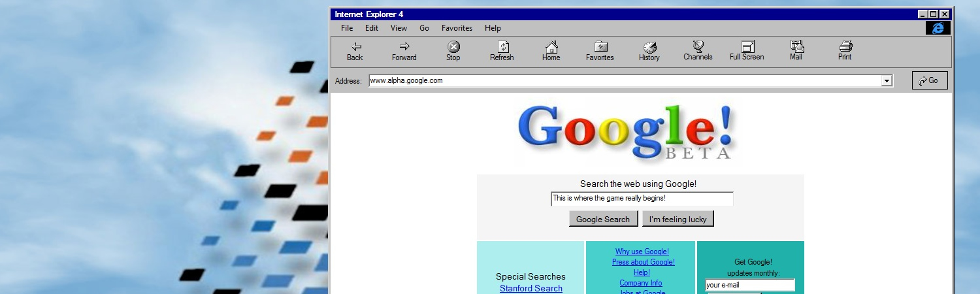Click the Google Search button
The width and height of the screenshot is (980, 294).
603,219
